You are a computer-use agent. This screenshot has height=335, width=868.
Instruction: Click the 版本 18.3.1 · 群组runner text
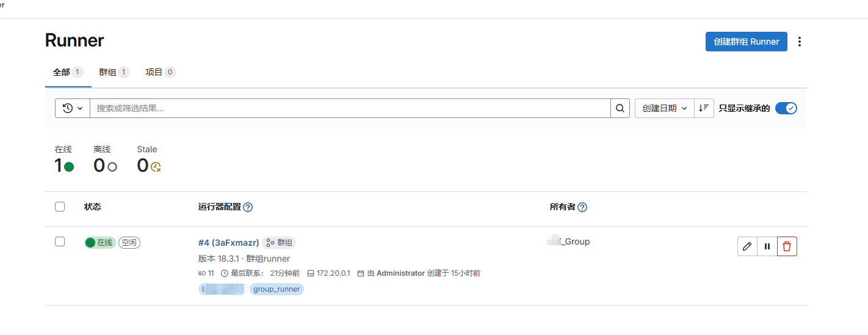click(244, 259)
